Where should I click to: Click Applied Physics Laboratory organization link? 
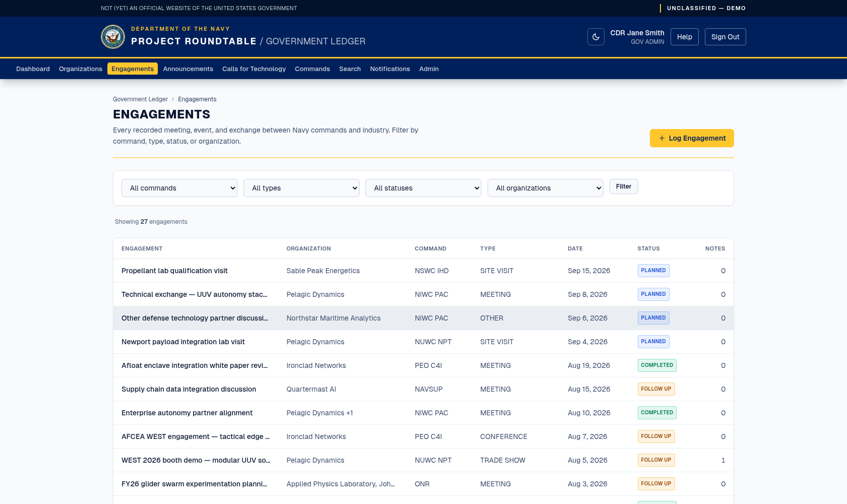[340, 484]
